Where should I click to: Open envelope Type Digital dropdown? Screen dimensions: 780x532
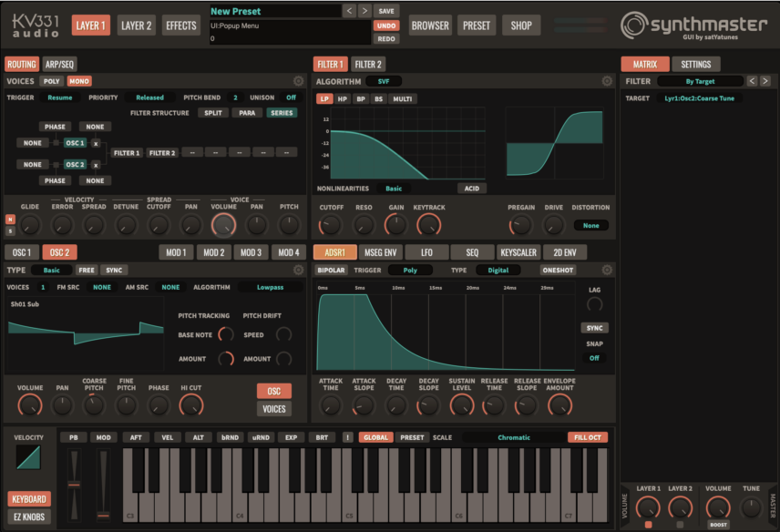498,270
